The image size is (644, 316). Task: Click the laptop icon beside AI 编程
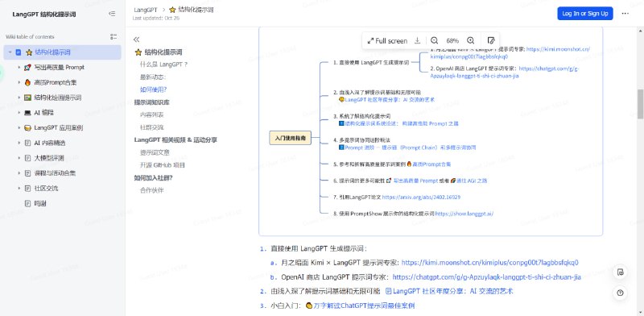pos(27,113)
